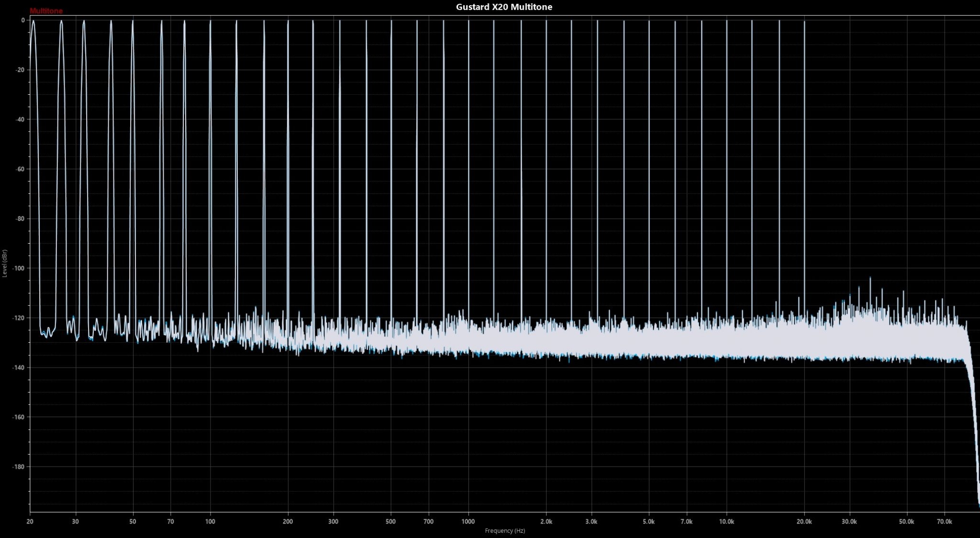Click the '-60' level axis tick
Viewport: 980px width, 538px height.
coord(20,169)
